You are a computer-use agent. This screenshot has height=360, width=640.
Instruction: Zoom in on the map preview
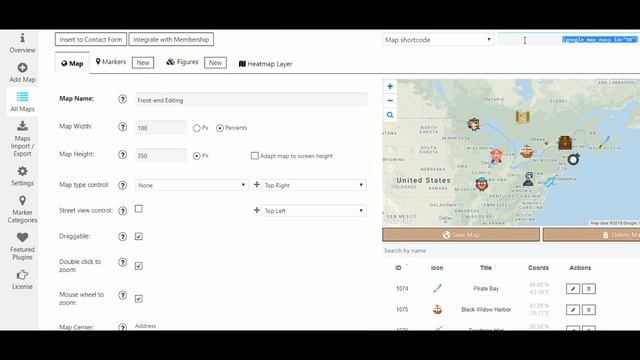pos(390,86)
